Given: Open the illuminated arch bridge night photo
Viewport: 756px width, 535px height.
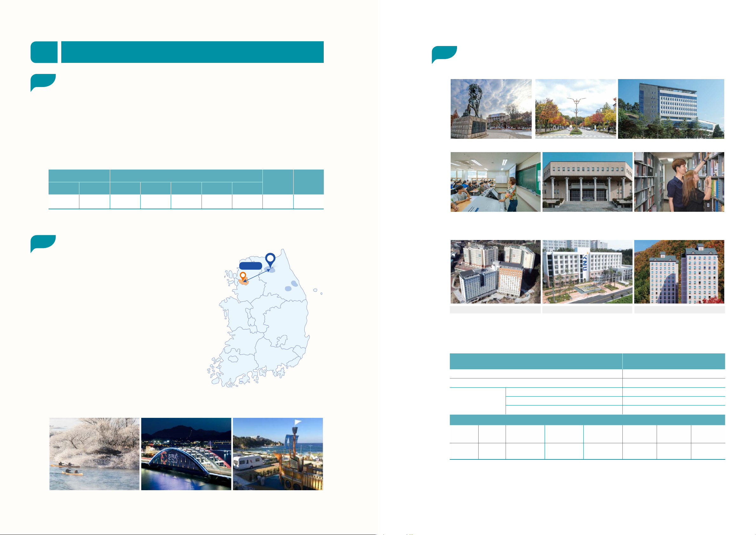Looking at the screenshot, I should click(x=186, y=454).
